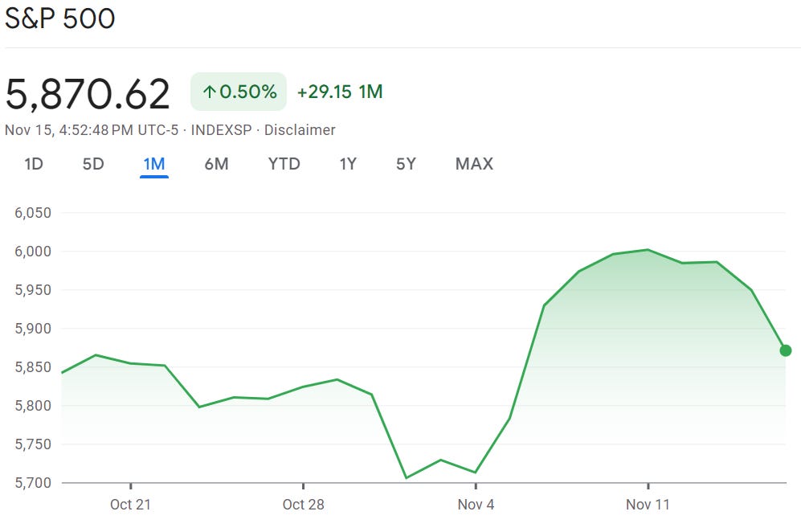Click the 5,950 y-axis label
The height and width of the screenshot is (532, 801).
(33, 290)
